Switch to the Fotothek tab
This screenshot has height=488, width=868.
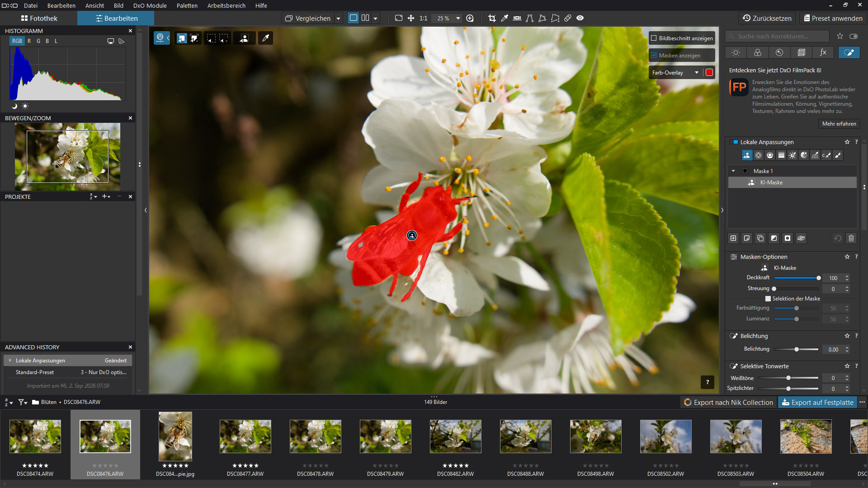coord(39,19)
